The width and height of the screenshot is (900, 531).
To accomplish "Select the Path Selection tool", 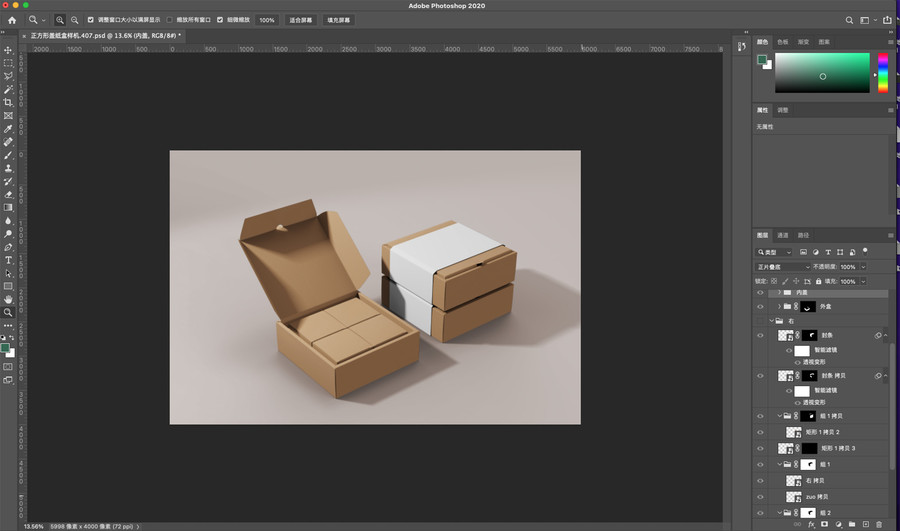I will point(8,274).
